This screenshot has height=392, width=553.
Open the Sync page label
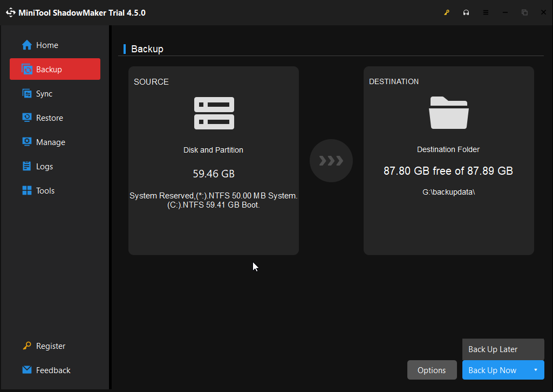44,94
